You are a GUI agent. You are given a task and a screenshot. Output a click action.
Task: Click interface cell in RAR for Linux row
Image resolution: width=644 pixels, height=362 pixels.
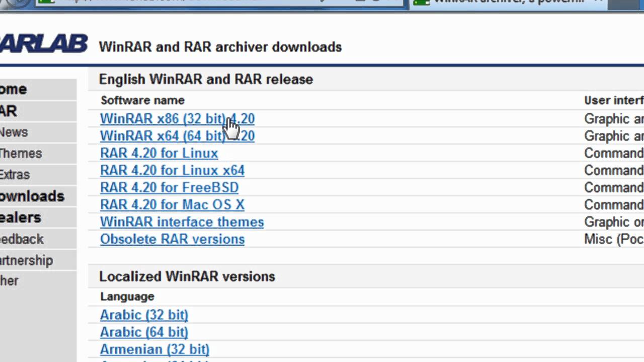click(614, 153)
